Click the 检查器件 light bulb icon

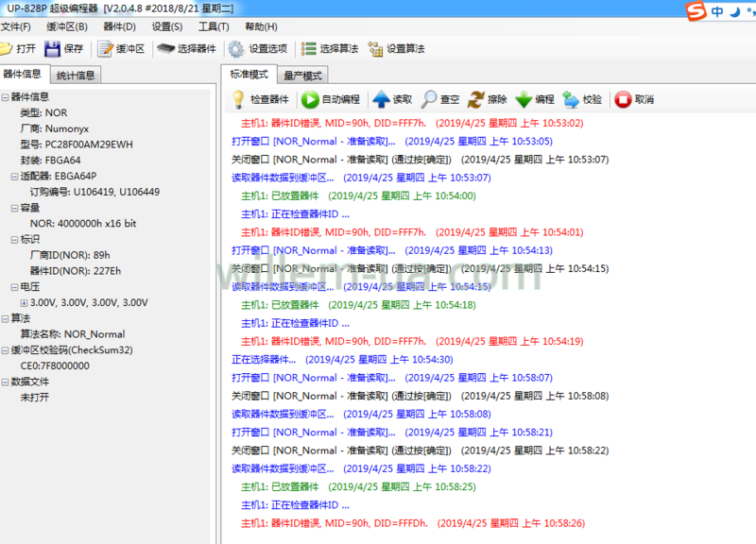pyautogui.click(x=238, y=100)
